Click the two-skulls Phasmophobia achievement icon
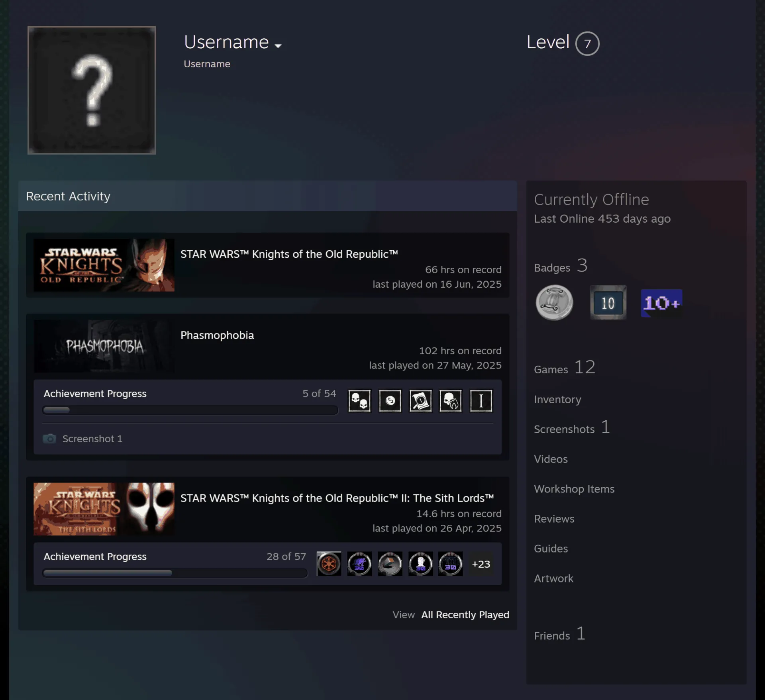 [359, 401]
